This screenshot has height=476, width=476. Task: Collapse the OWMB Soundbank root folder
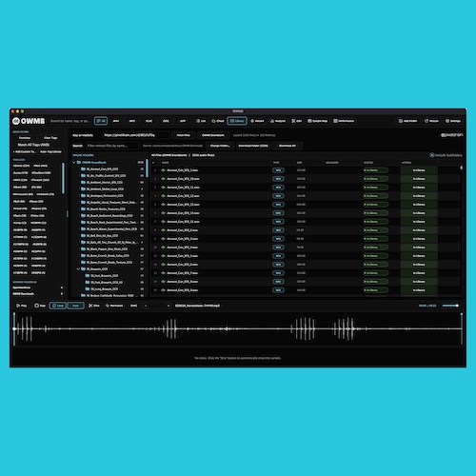74,162
